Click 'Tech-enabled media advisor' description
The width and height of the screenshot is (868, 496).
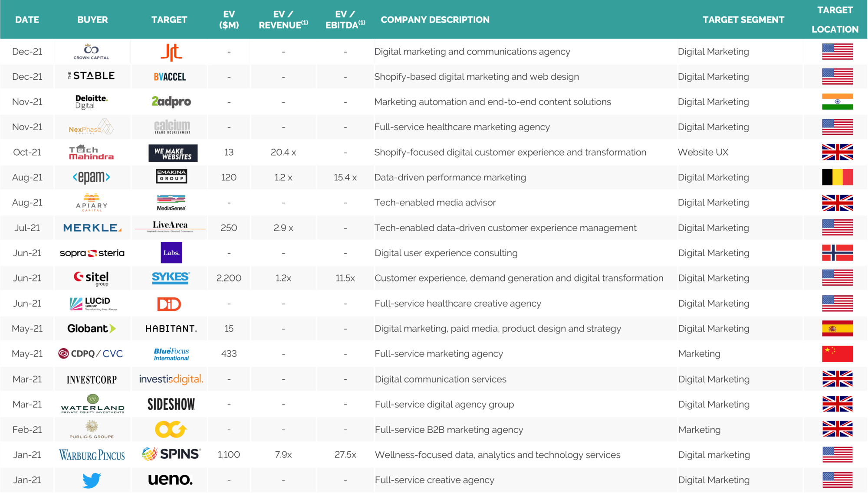(435, 202)
